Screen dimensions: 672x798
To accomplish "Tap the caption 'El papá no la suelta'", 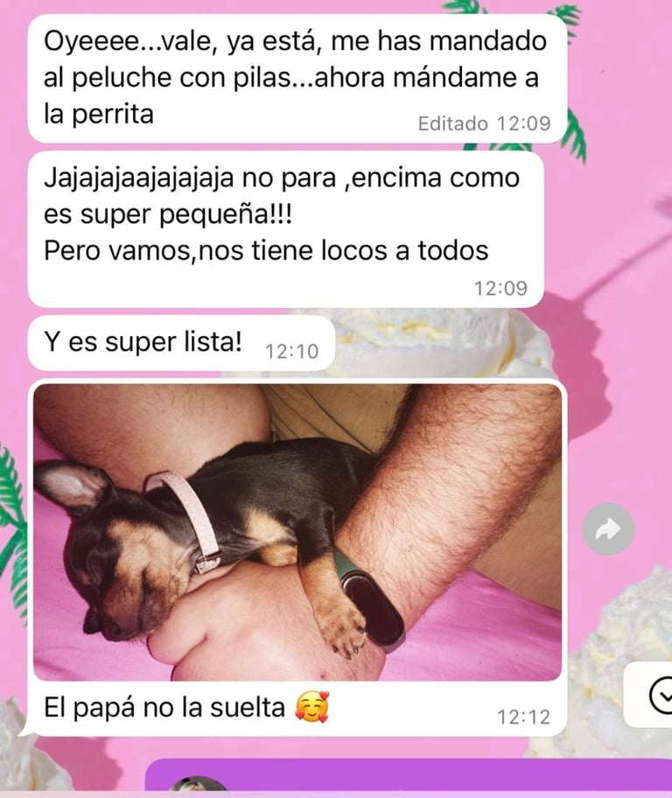I will pos(164,707).
